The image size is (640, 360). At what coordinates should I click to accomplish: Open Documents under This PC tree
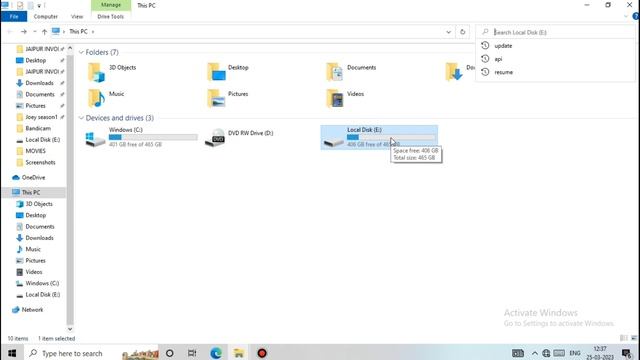[x=40, y=227]
